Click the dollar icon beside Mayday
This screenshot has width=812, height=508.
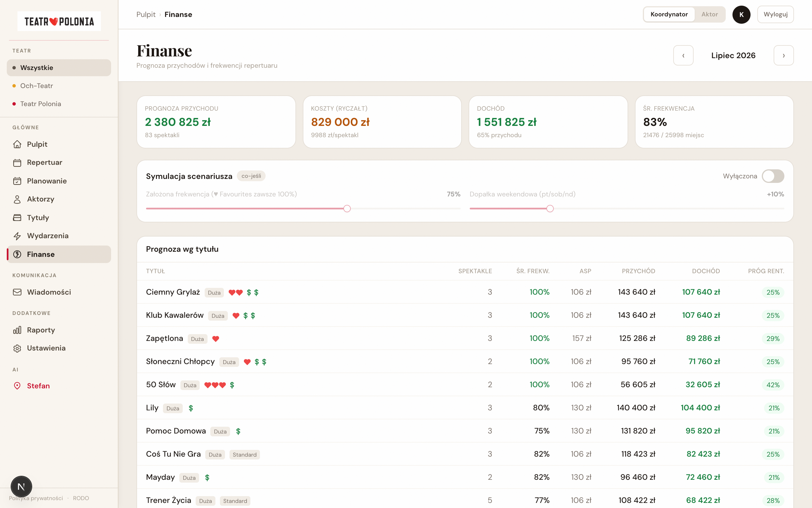pyautogui.click(x=207, y=478)
